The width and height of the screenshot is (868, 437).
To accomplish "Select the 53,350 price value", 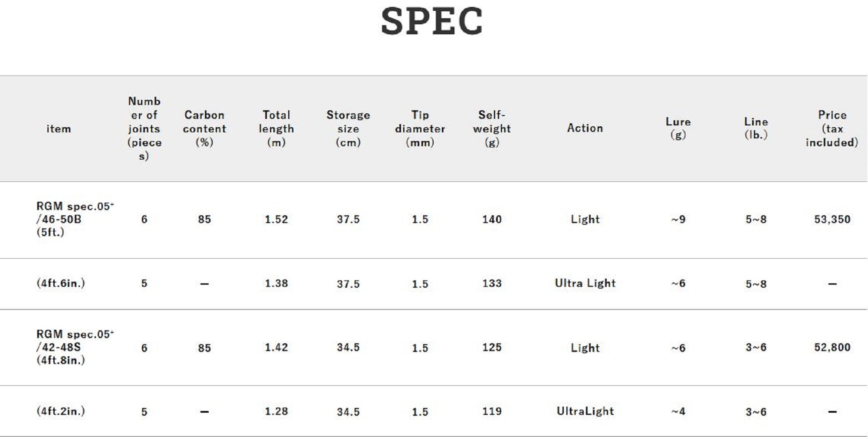I will [x=832, y=219].
